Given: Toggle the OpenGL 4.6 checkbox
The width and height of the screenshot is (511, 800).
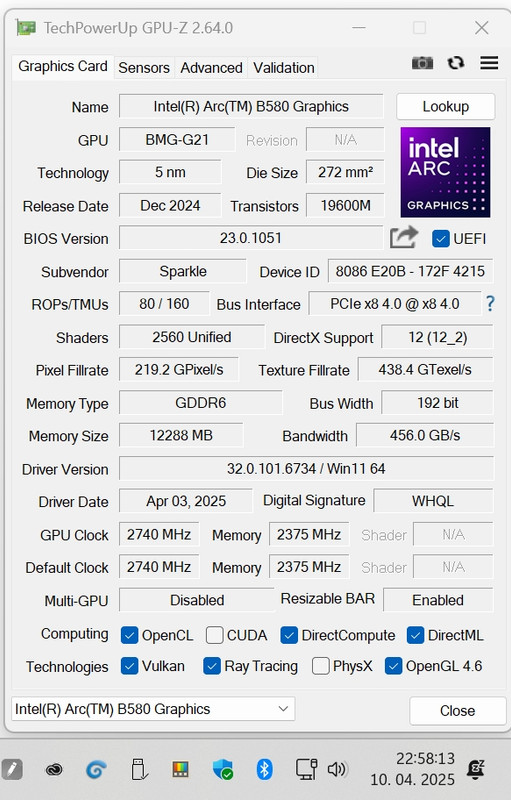Looking at the screenshot, I should (x=393, y=666).
